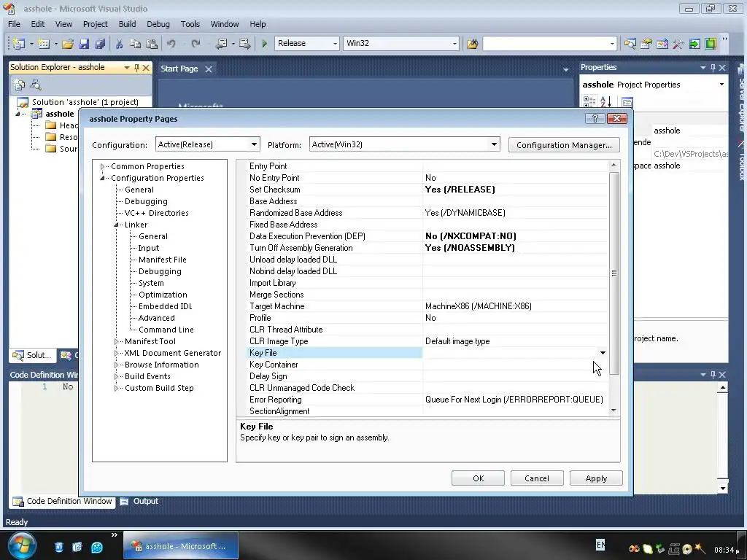This screenshot has height=560, width=747.
Task: Click the Add New Item toolbar icon
Action: [x=44, y=44]
